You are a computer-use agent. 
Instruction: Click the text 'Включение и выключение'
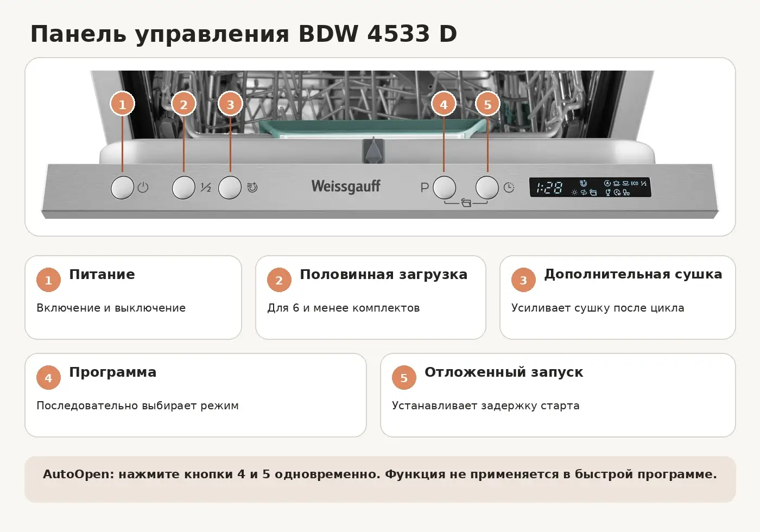tap(111, 308)
